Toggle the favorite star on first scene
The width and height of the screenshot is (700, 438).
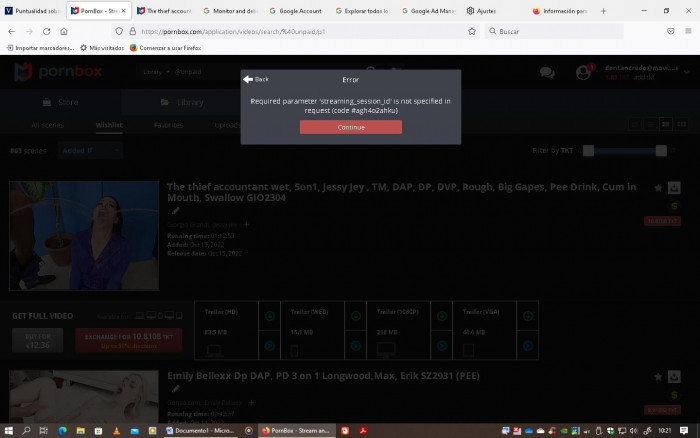tap(658, 187)
